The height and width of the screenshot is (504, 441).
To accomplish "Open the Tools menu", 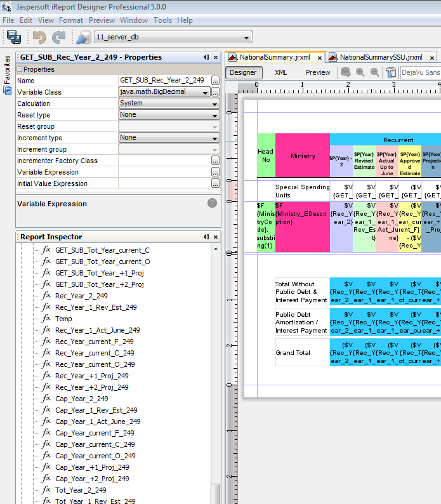I will (x=162, y=20).
